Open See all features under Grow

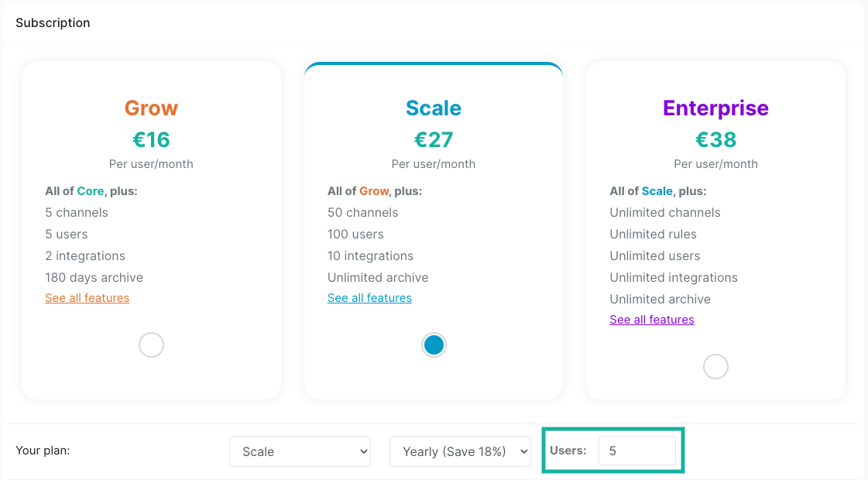click(87, 298)
